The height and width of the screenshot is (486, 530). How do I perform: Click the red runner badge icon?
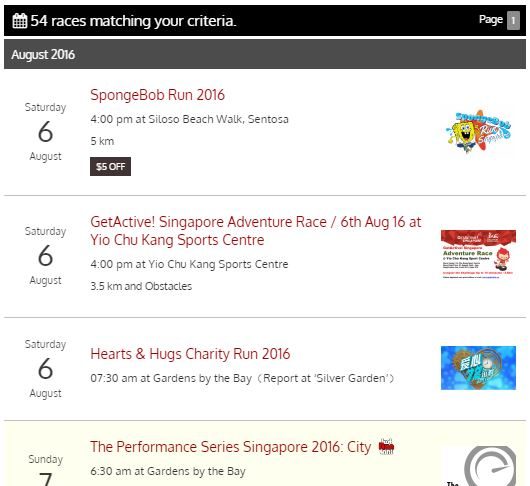pyautogui.click(x=386, y=446)
